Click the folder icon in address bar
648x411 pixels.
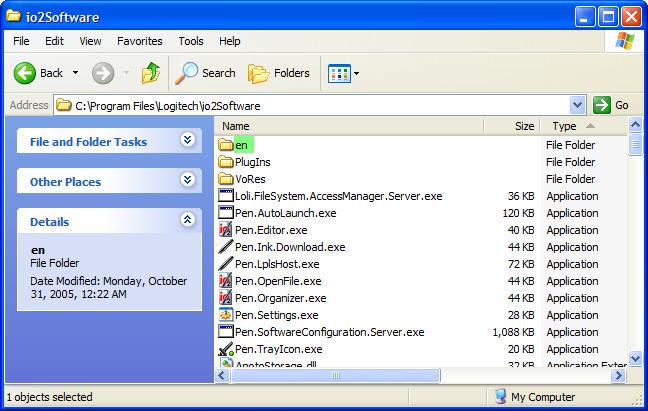[x=64, y=105]
